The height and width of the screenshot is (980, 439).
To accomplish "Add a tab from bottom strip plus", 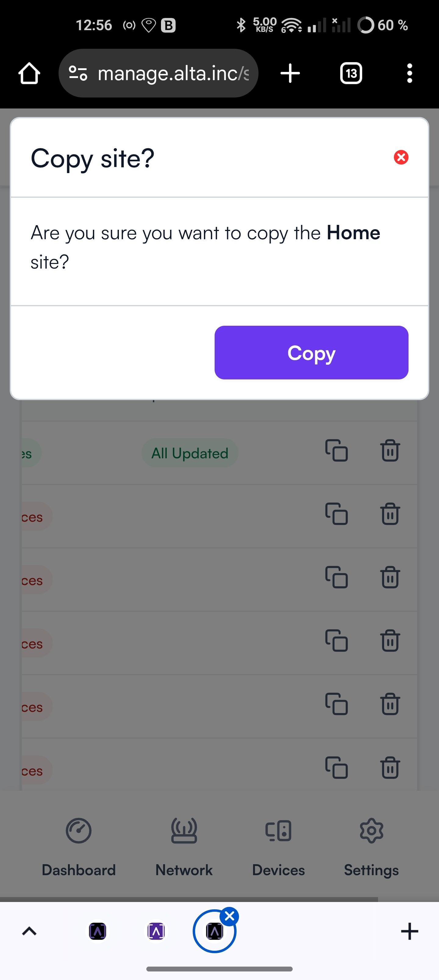I will pos(409,931).
